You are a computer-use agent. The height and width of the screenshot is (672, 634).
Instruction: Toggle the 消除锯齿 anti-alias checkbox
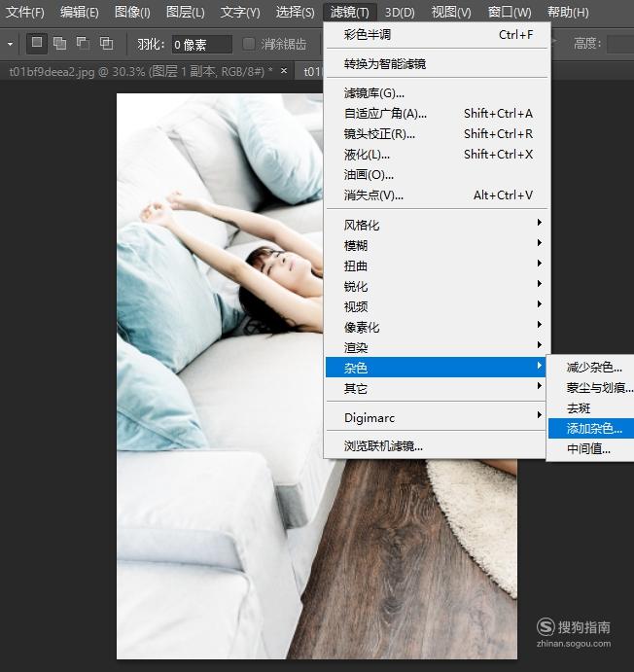coord(249,44)
